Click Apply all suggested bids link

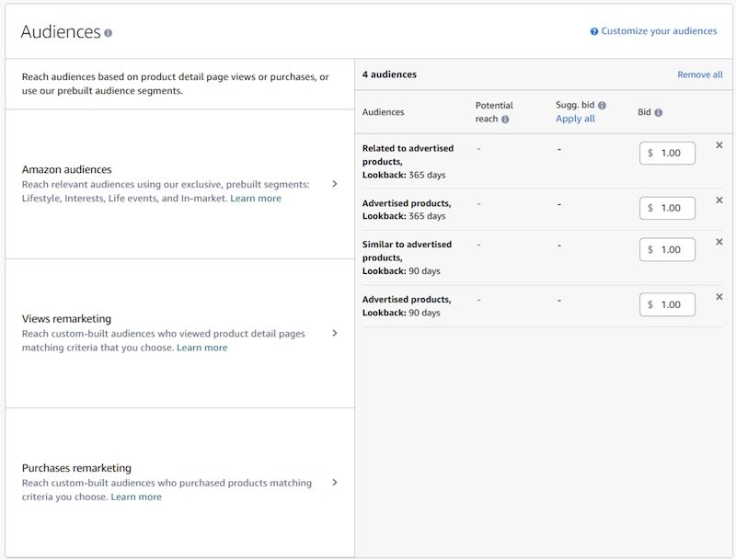coord(575,119)
